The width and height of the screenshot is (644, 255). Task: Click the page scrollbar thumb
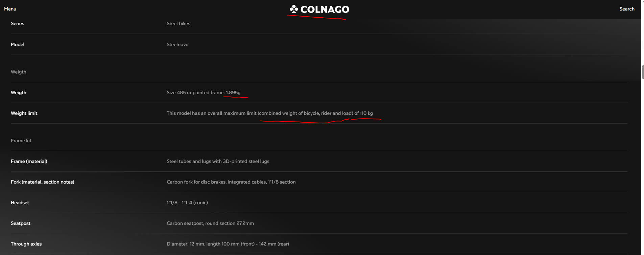point(643,72)
